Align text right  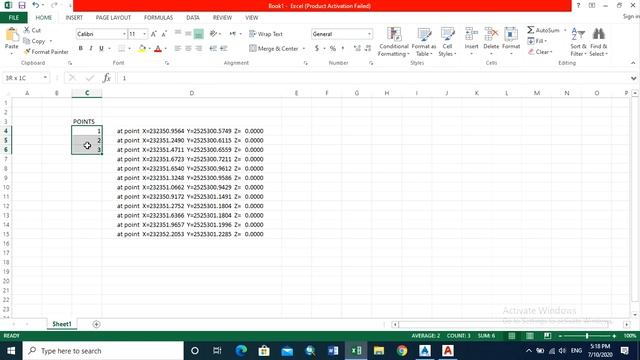199,49
